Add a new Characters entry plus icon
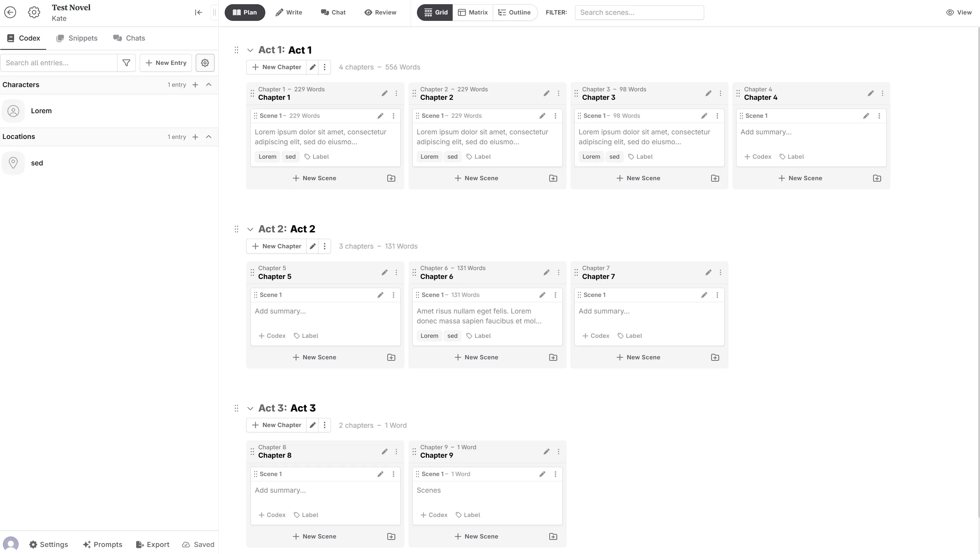Viewport: 980px width, 554px height. (x=195, y=85)
